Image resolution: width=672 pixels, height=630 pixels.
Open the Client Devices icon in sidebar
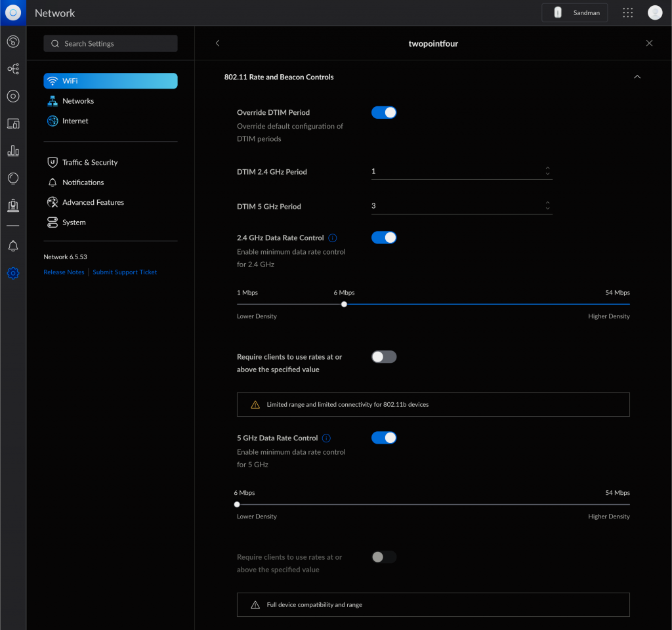point(13,123)
